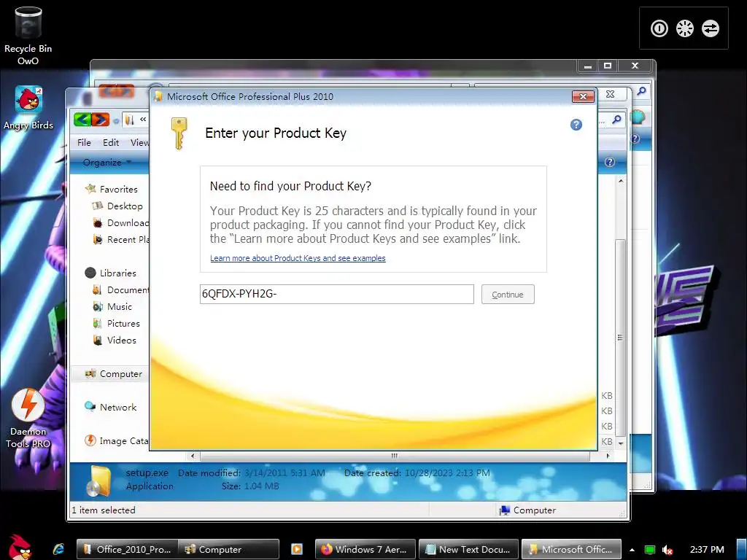This screenshot has width=747, height=560.
Task: Click the horizontal scroll left arrow in Explorer
Action: [x=193, y=456]
